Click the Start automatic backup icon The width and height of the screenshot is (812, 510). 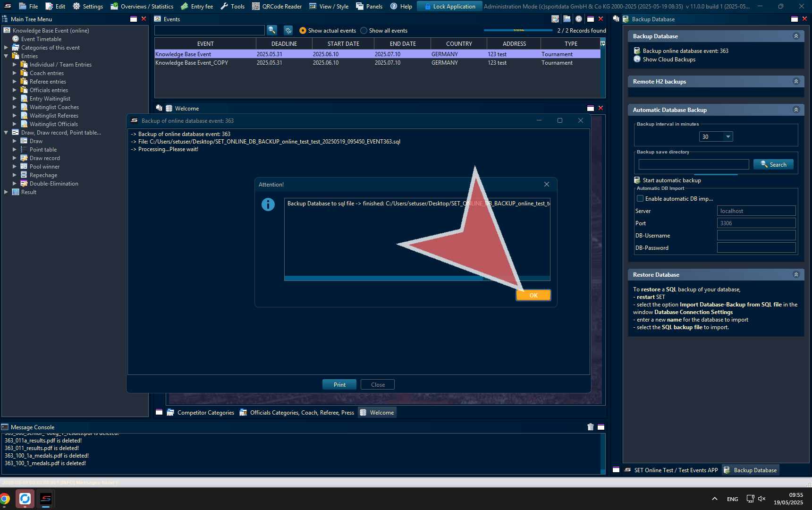pos(637,180)
